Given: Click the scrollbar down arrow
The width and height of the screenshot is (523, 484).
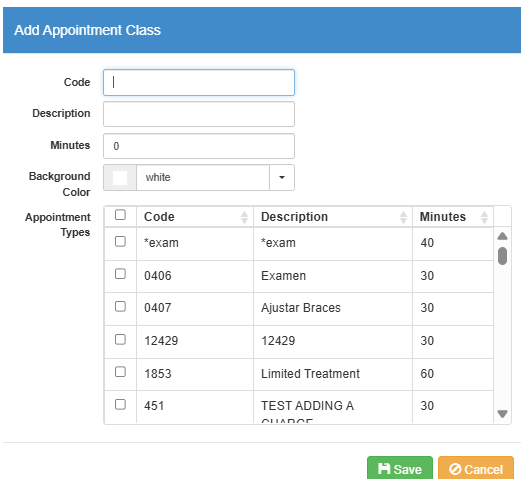Looking at the screenshot, I should pyautogui.click(x=502, y=414).
